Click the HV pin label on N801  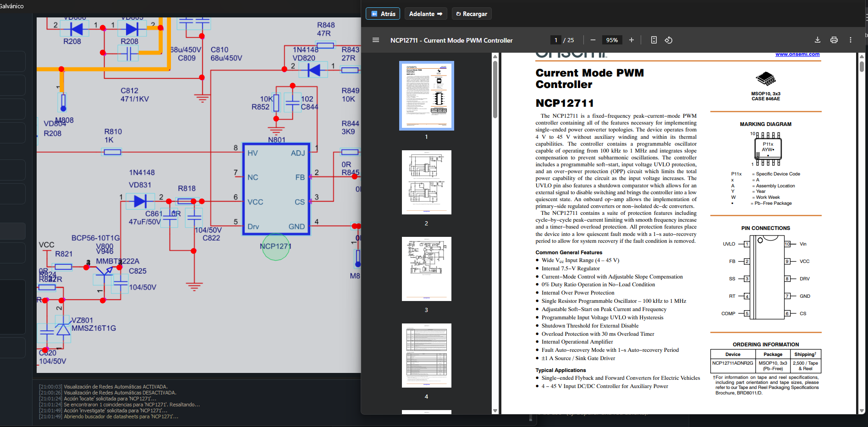point(253,153)
